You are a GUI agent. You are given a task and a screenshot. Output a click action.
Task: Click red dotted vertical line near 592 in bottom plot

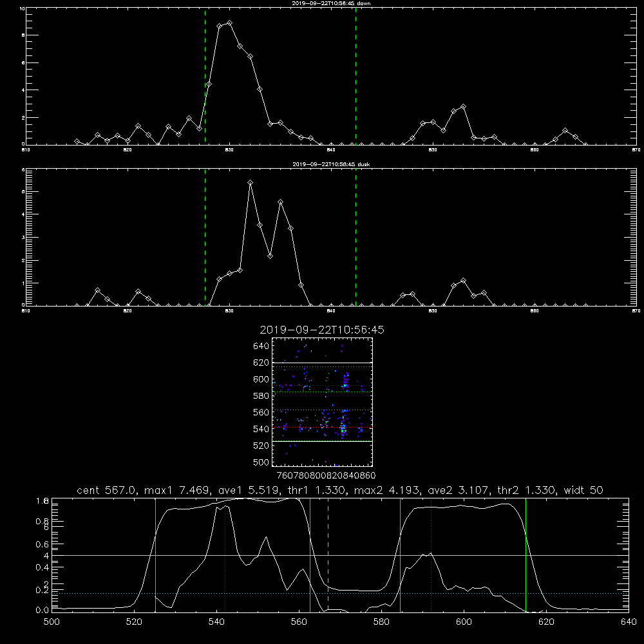point(431,555)
